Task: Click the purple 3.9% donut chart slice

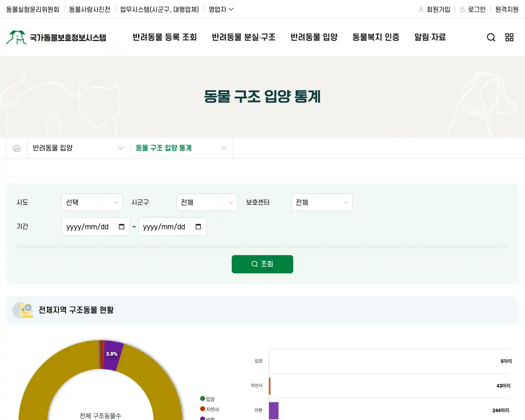Action: (x=112, y=355)
